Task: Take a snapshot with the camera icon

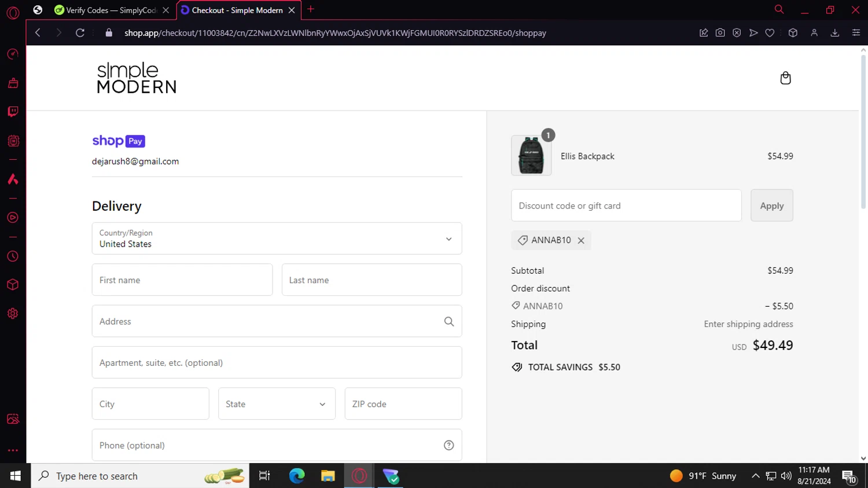Action: (x=720, y=33)
